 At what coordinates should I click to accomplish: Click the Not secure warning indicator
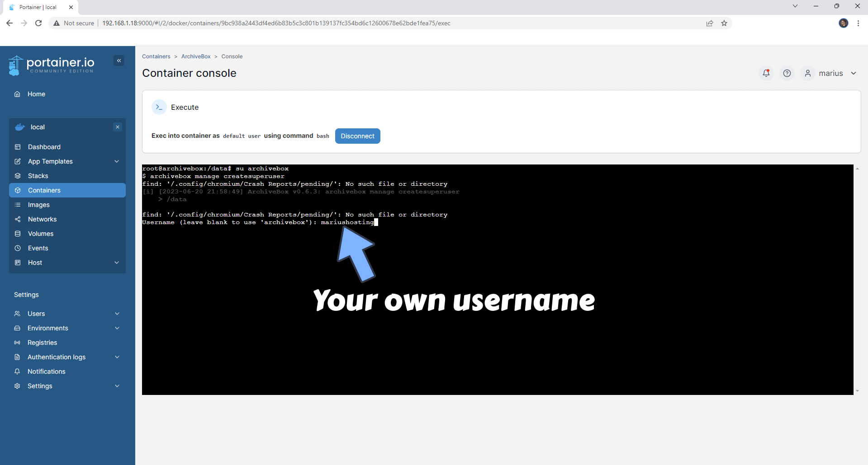[x=74, y=23]
